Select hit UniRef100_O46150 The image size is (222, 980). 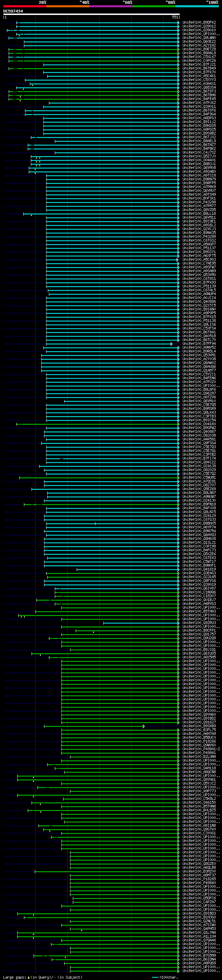[199, 802]
